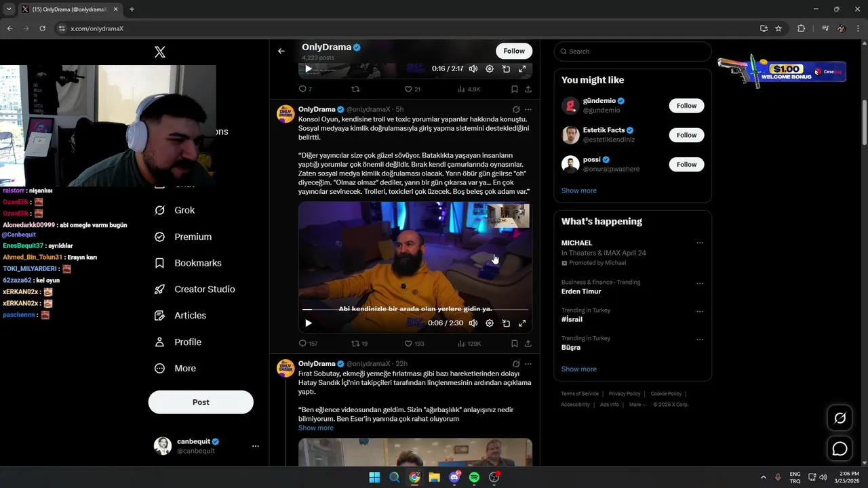868x488 pixels.
Task: Open MICHAEL promoted trend options
Action: point(700,243)
